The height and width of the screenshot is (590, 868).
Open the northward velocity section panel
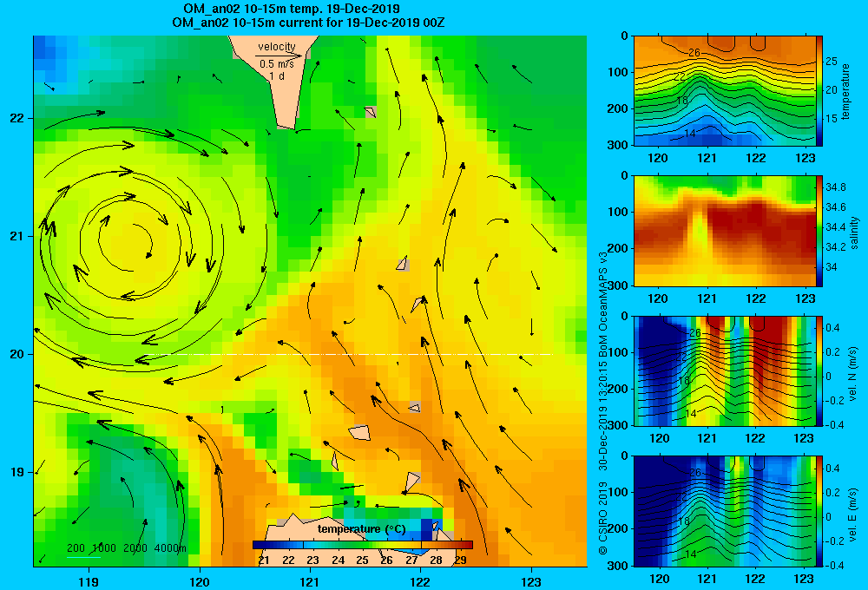pos(725,370)
